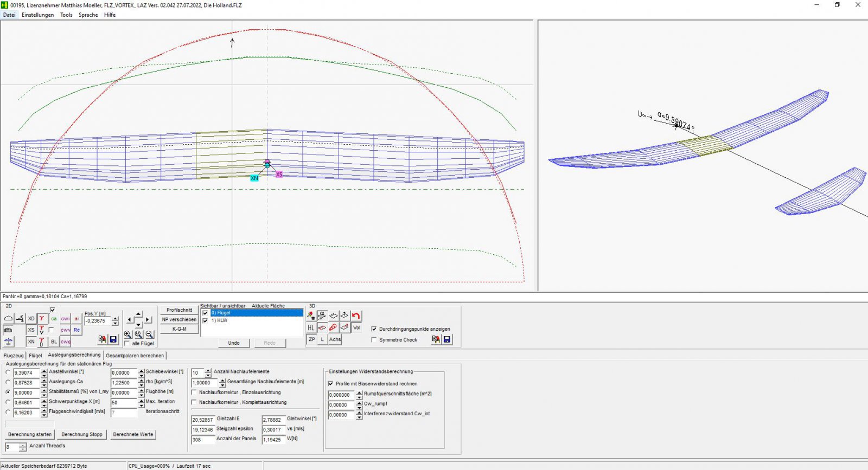Toggle the ai induced angle button
868x470 pixels.
[x=76, y=319]
